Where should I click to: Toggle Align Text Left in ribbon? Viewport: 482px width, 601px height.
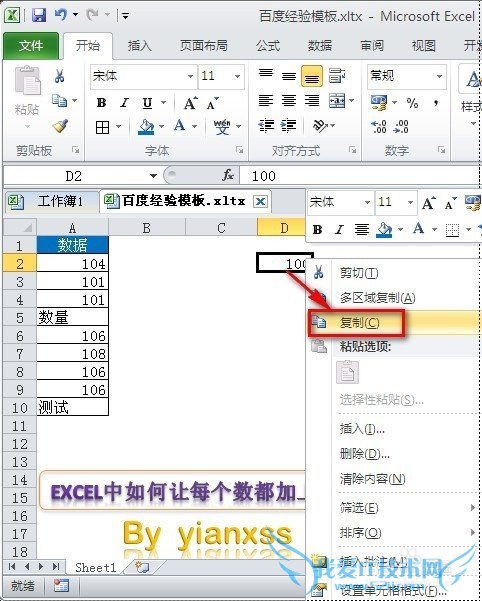pos(266,101)
